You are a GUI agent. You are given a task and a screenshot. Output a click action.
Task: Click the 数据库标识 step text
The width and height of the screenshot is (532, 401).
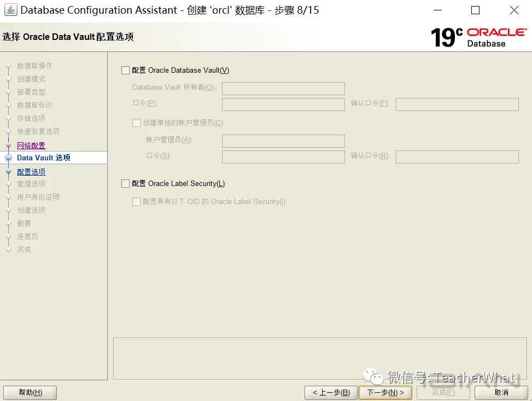tap(34, 105)
